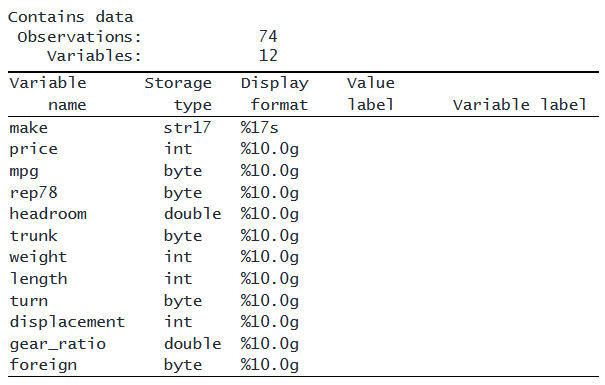Select the displacement variable name
Screen dimensions: 605x385
68,322
